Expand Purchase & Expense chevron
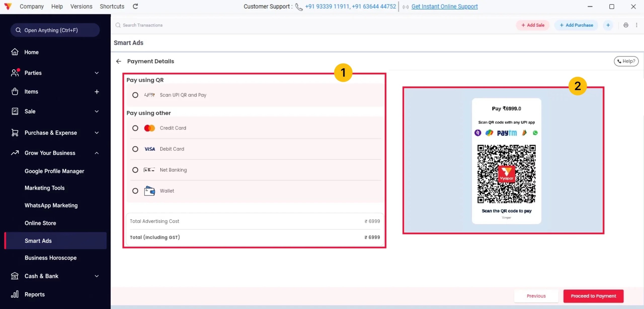 coord(97,133)
